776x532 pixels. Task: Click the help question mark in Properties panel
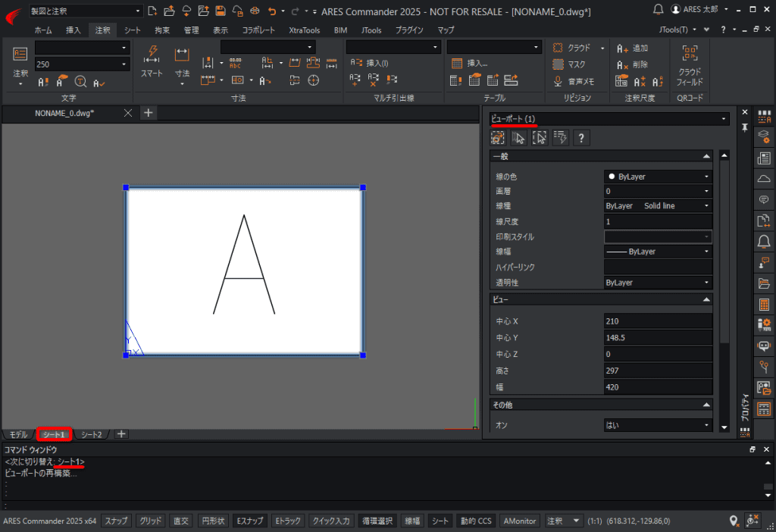(x=581, y=138)
